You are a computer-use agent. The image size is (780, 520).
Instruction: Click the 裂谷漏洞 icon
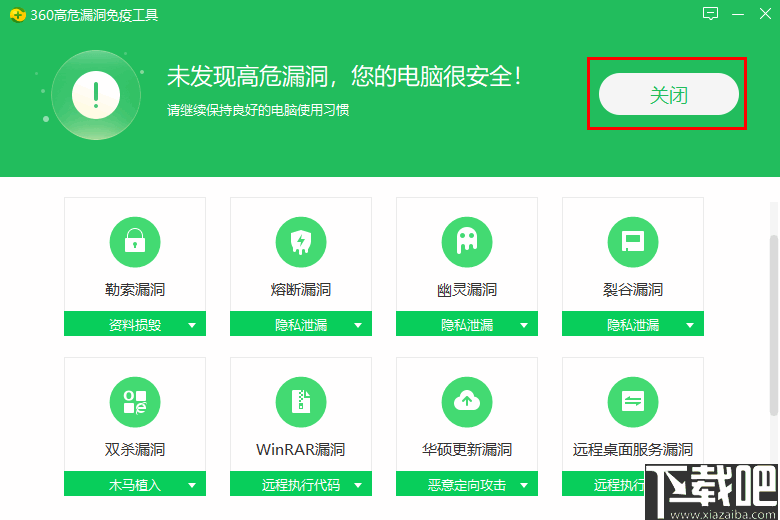coord(633,242)
